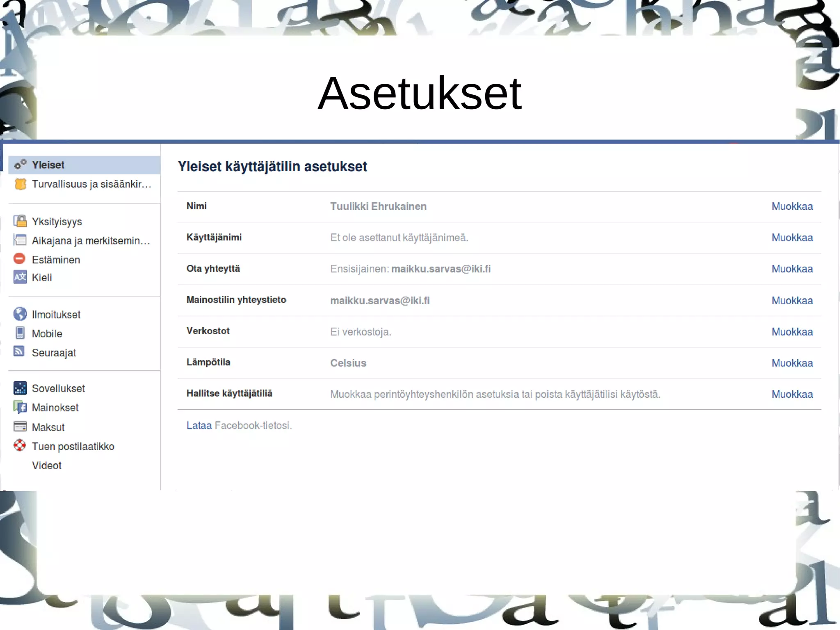Image resolution: width=840 pixels, height=630 pixels.
Task: Click the Kieli language icon
Action: tap(20, 277)
